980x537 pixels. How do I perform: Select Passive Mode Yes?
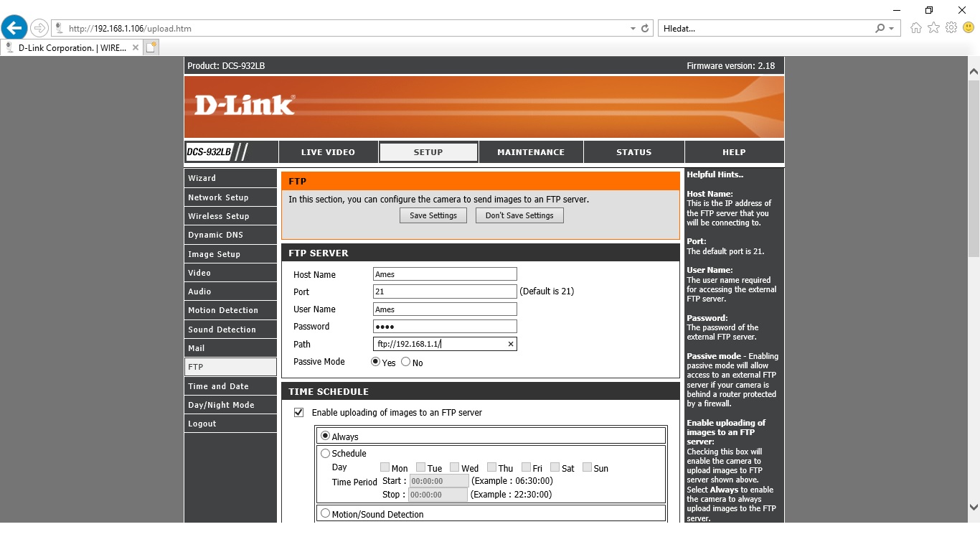(375, 362)
